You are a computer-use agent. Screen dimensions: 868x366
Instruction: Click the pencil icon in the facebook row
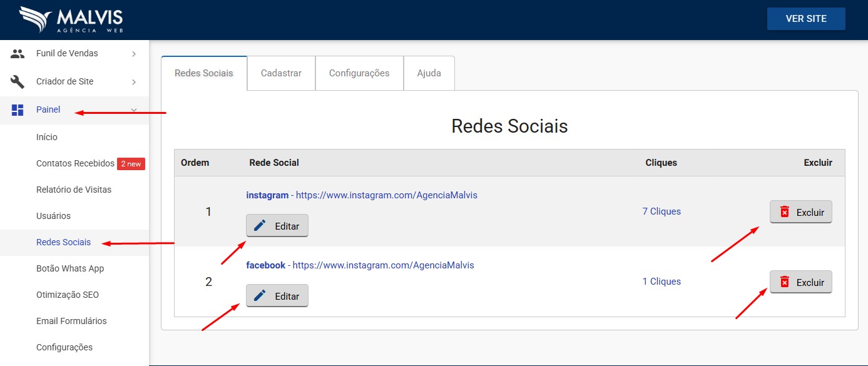click(260, 296)
